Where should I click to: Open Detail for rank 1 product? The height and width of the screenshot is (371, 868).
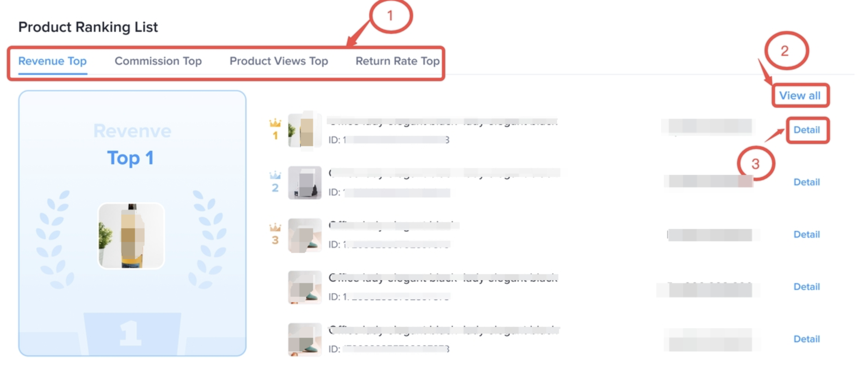(807, 130)
